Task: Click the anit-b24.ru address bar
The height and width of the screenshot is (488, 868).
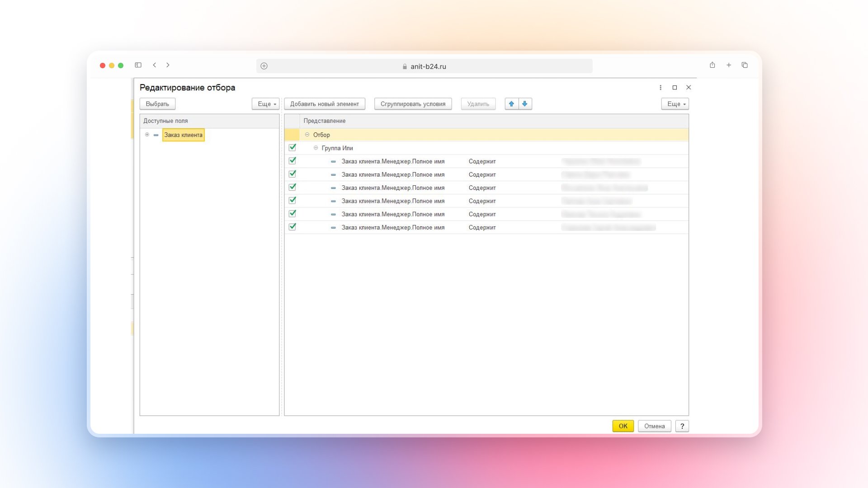Action: click(424, 66)
